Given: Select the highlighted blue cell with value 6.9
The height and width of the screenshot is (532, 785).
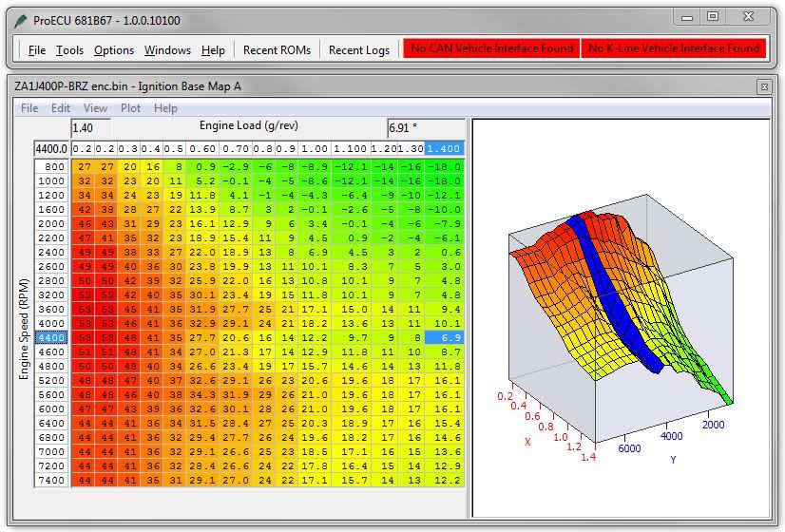Looking at the screenshot, I should coord(445,337).
